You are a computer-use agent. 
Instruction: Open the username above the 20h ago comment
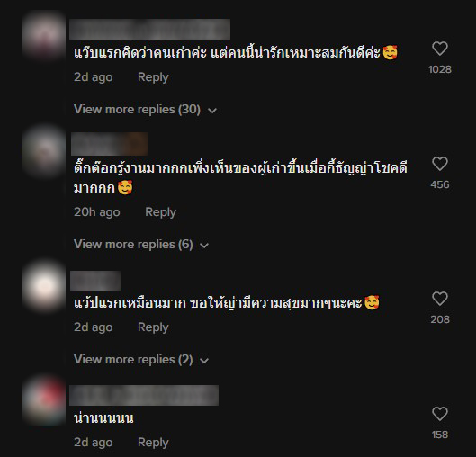coord(110,144)
